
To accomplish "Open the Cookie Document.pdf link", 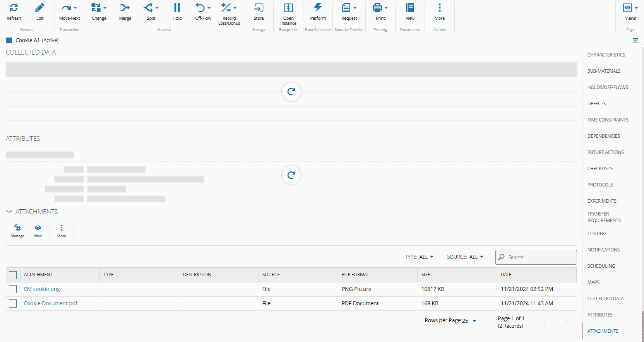I will tap(50, 303).
